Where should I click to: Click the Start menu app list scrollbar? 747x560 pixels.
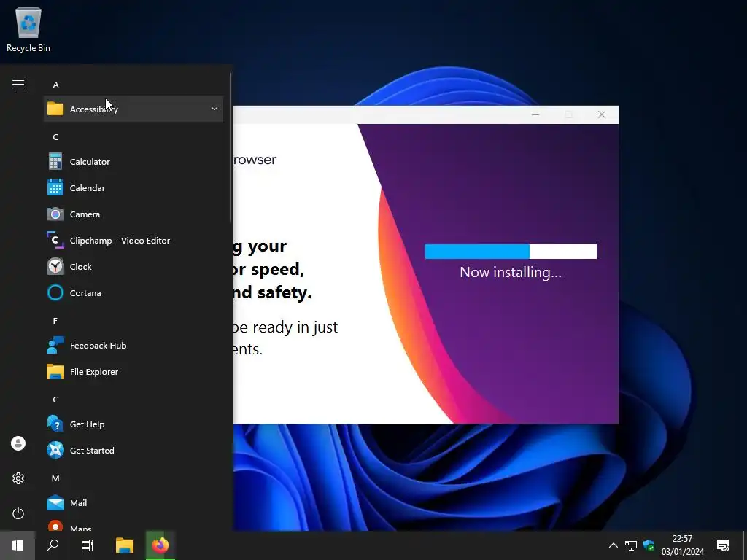(231, 147)
